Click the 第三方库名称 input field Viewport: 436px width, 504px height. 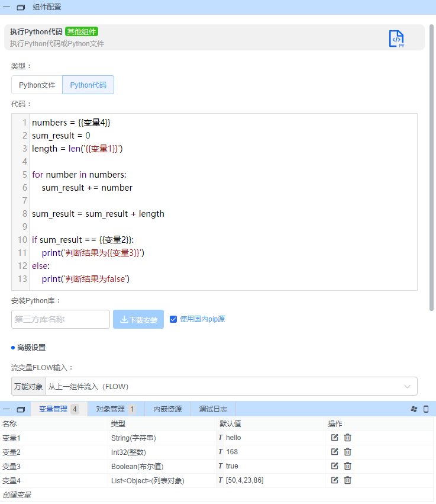60,319
